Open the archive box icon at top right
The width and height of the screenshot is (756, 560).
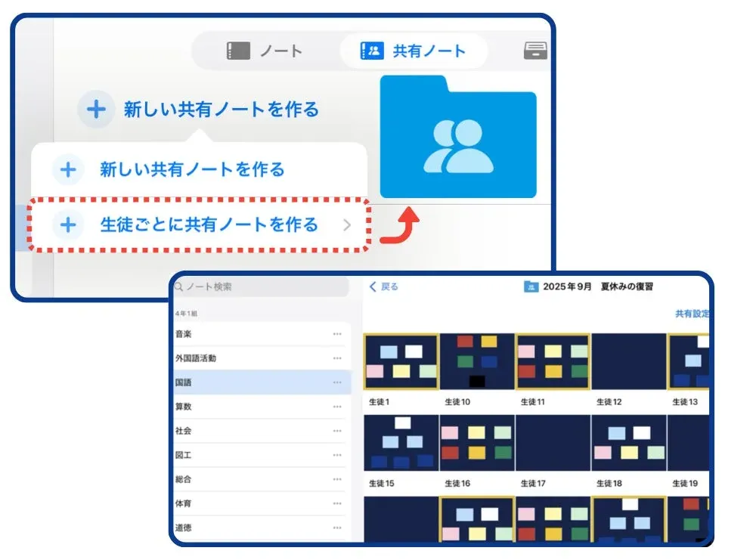[x=537, y=50]
